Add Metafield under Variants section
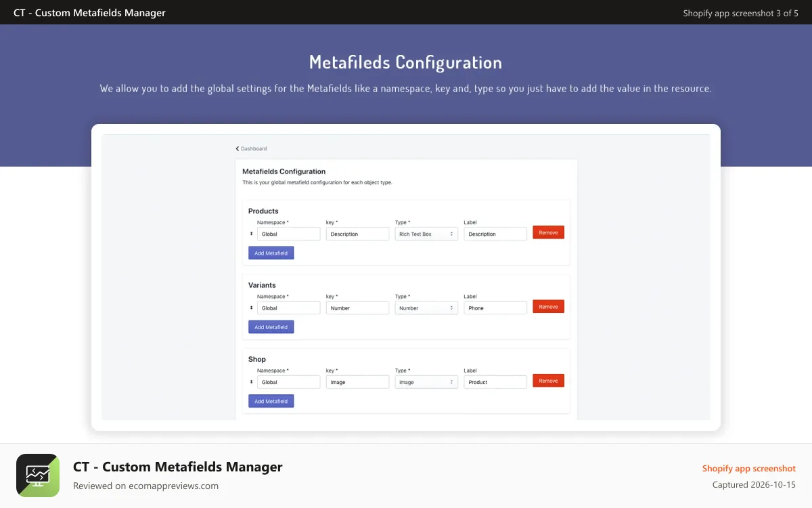The width and height of the screenshot is (812, 508). tap(271, 327)
